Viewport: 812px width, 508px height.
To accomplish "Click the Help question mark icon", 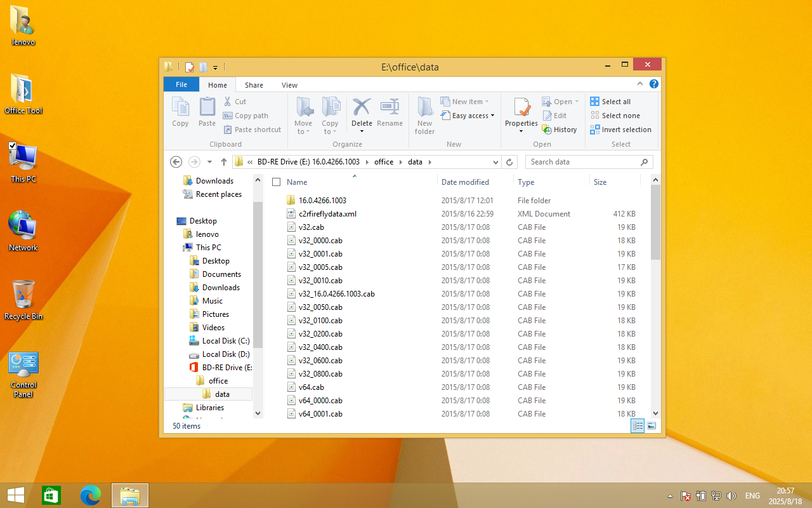I will pyautogui.click(x=654, y=84).
